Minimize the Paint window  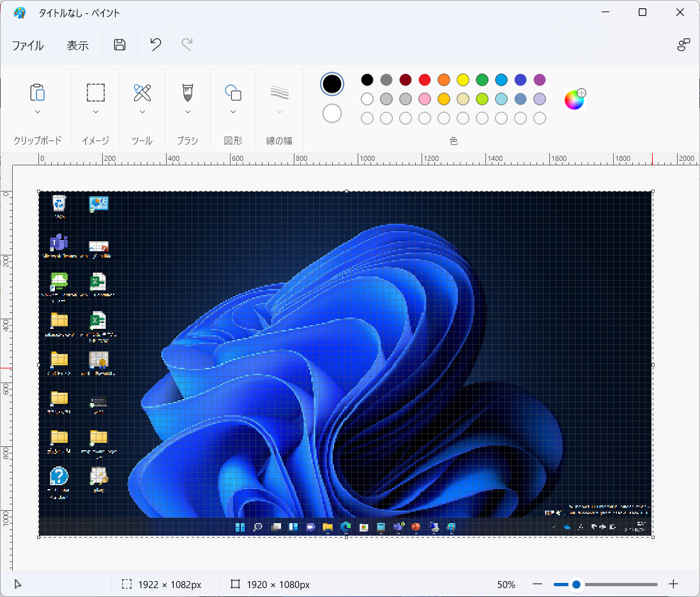click(605, 12)
